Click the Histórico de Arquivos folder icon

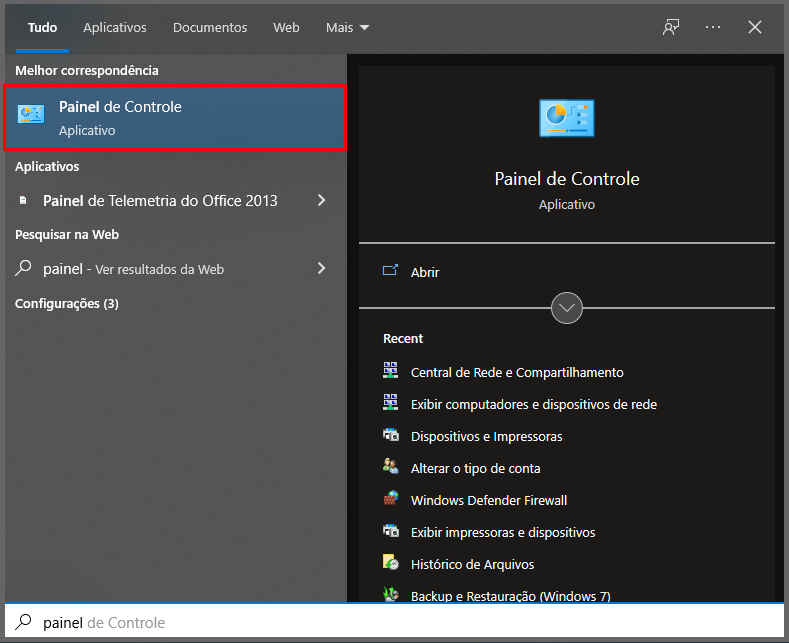391,562
